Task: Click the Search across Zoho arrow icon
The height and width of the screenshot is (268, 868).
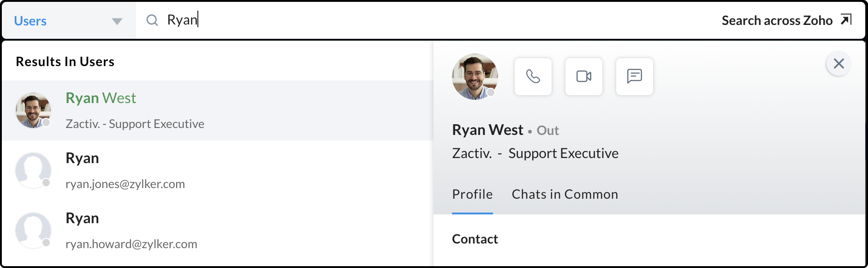Action: pos(845,20)
